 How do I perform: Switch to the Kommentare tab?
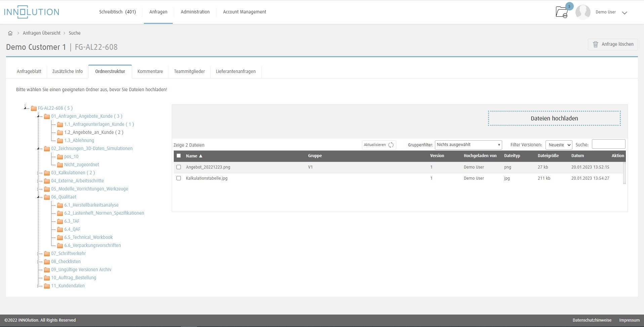coord(150,71)
